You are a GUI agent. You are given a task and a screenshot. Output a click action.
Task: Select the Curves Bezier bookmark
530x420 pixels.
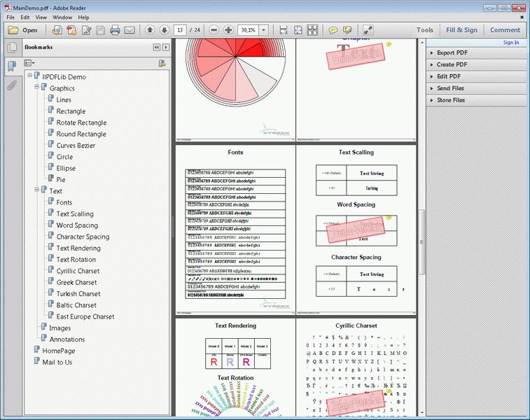pos(76,146)
